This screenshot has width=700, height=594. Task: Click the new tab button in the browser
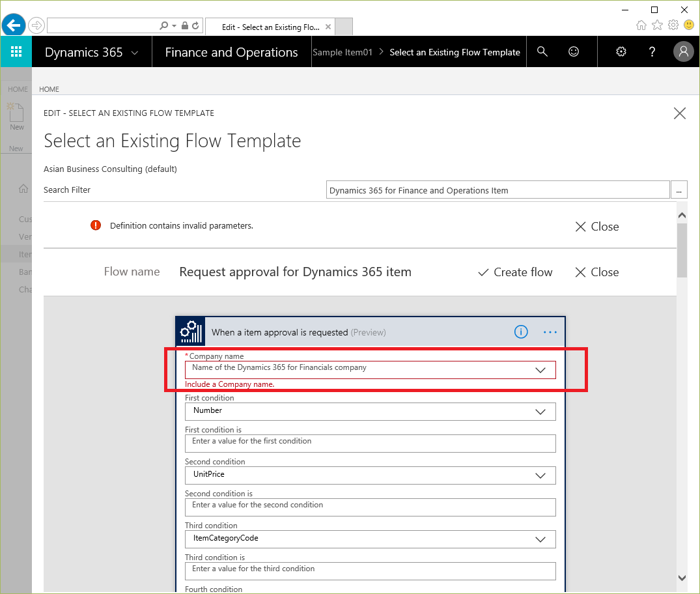(344, 26)
